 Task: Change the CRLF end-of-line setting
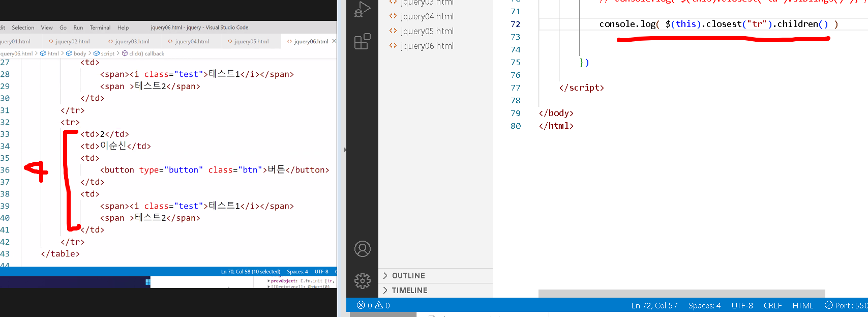(772, 305)
